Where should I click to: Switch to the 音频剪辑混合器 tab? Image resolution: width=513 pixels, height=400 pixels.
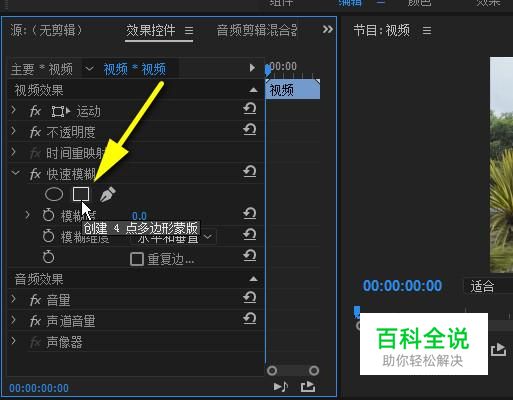[257, 30]
